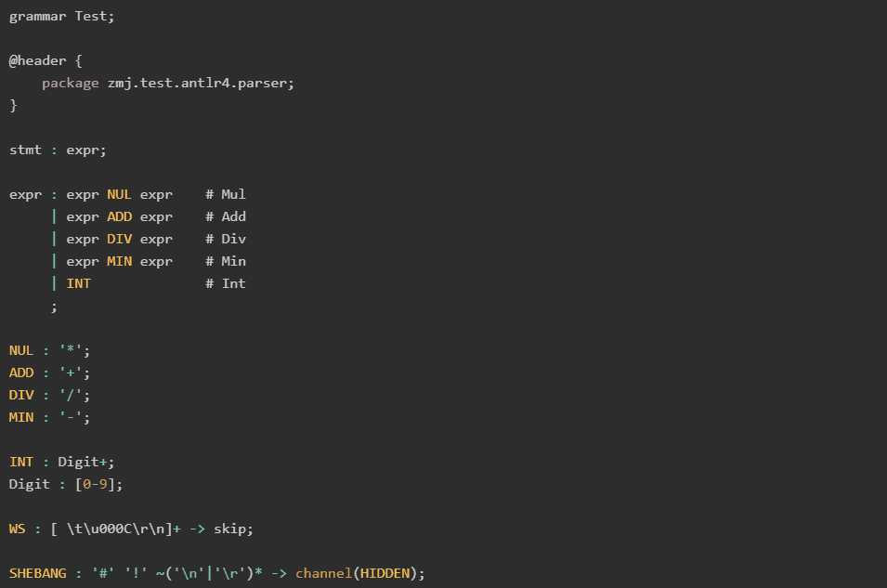Click the 'grammar' keyword on first line

[37, 17]
